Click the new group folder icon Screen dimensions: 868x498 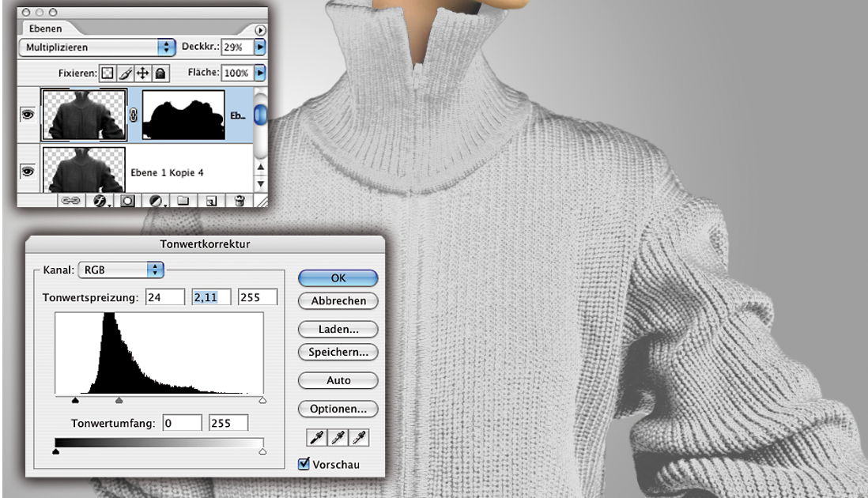[x=183, y=201]
